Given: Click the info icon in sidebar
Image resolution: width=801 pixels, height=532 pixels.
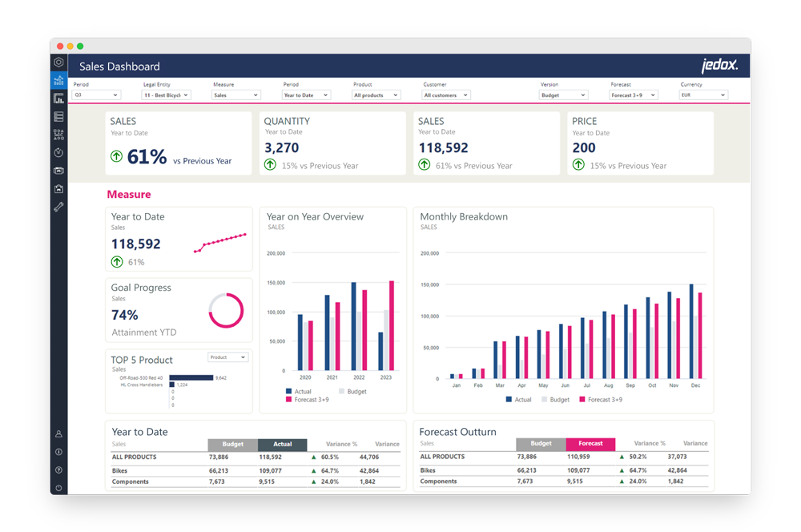Looking at the screenshot, I should (58, 452).
